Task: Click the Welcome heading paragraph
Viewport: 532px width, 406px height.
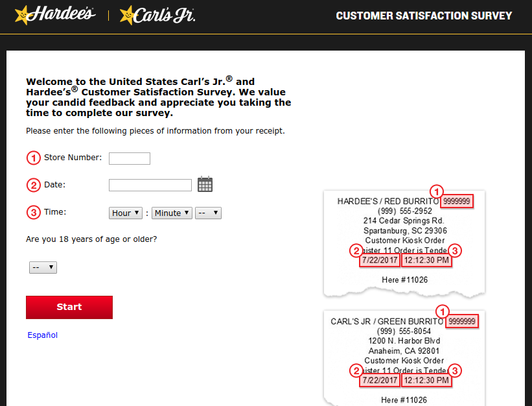Action: point(159,97)
